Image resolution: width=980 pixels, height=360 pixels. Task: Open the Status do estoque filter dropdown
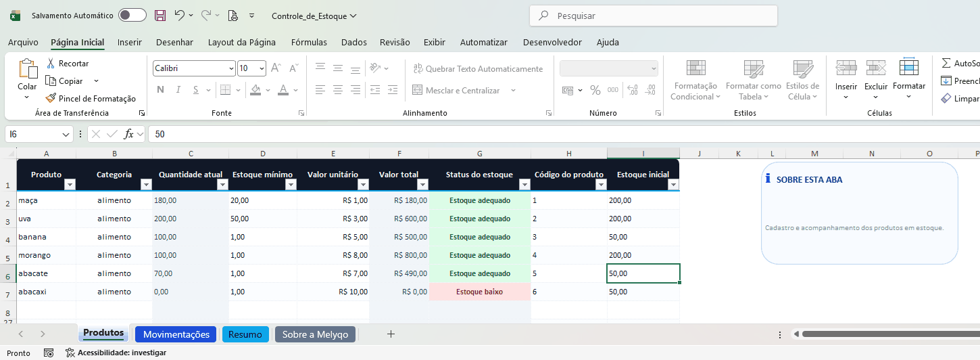tap(524, 185)
